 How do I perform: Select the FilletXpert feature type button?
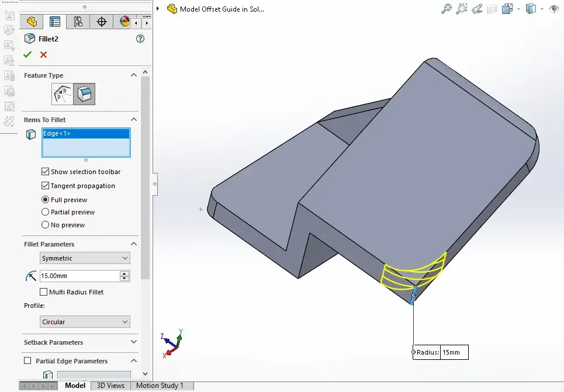(x=63, y=94)
